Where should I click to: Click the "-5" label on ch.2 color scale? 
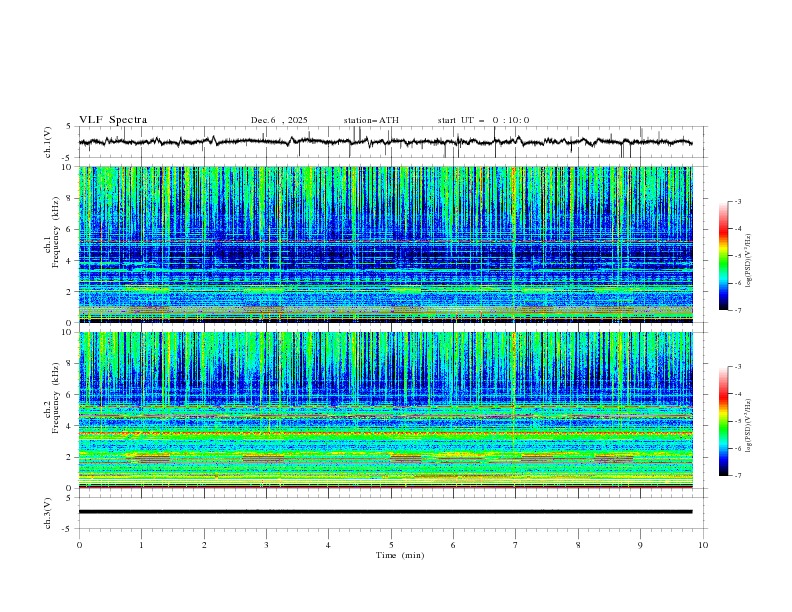point(737,421)
